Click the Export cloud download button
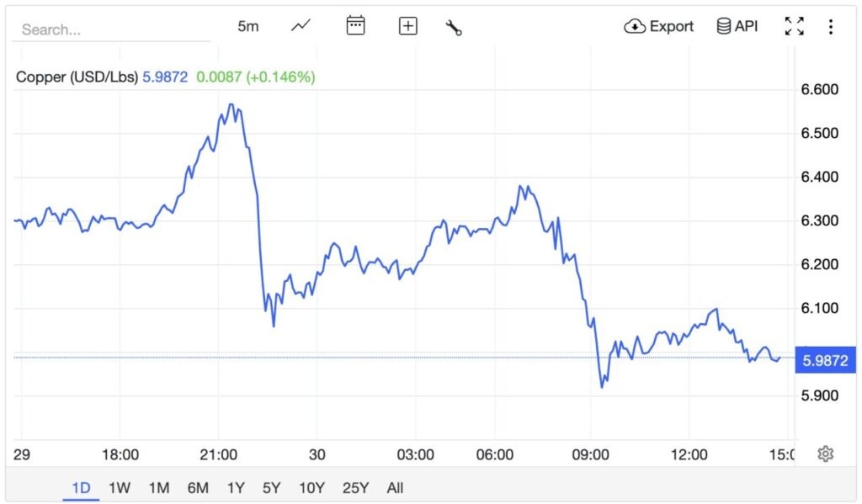 pos(659,26)
